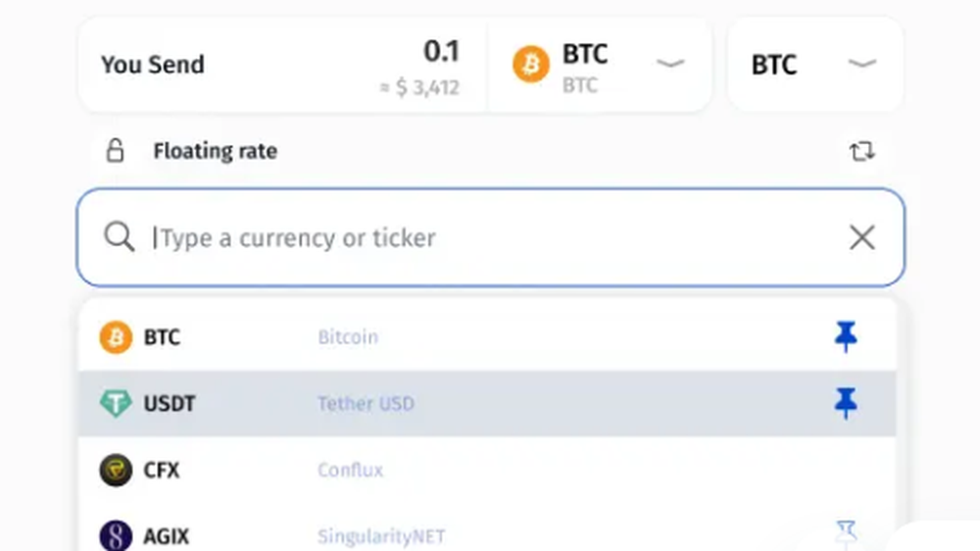Image resolution: width=980 pixels, height=551 pixels.
Task: Toggle the Floating rate lock icon
Action: point(115,151)
